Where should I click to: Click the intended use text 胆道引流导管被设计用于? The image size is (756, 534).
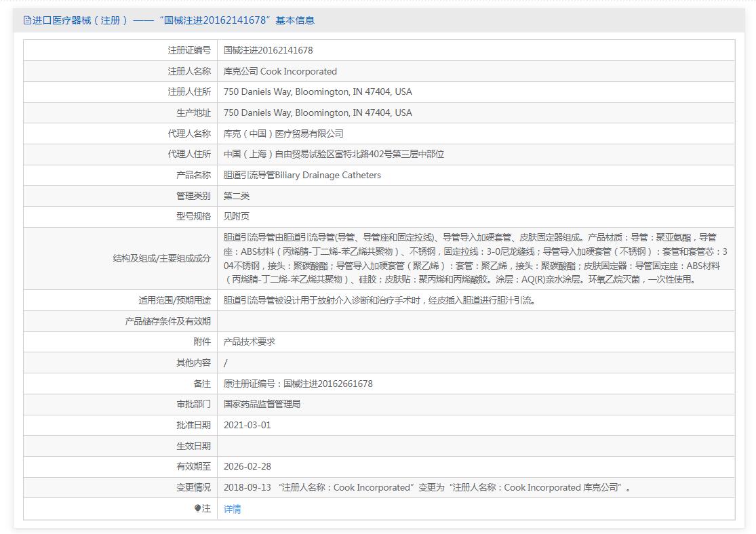point(380,300)
